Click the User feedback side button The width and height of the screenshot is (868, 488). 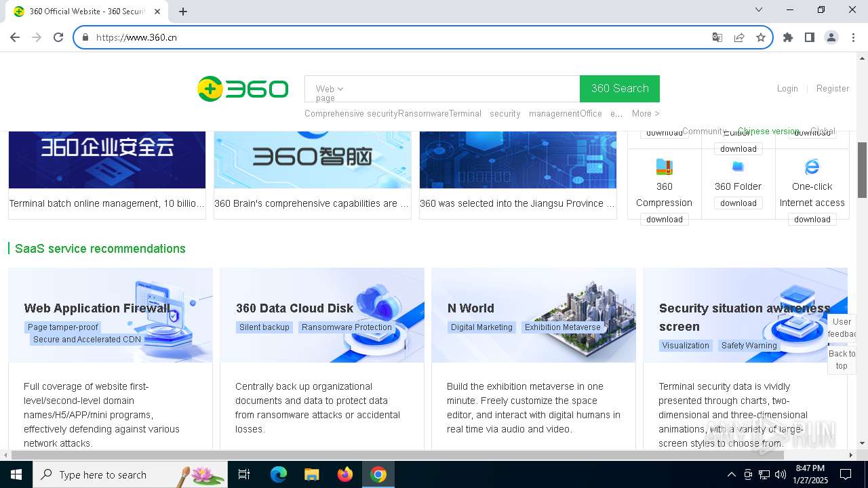(x=842, y=328)
